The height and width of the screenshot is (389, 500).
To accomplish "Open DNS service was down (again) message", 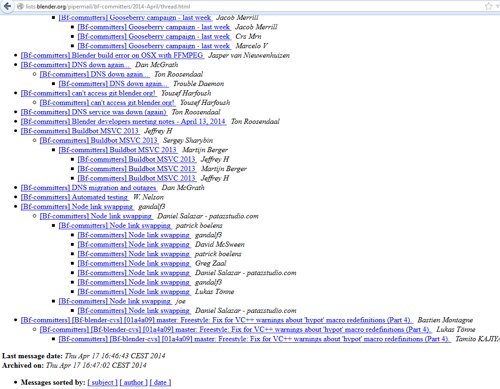I will (94, 112).
